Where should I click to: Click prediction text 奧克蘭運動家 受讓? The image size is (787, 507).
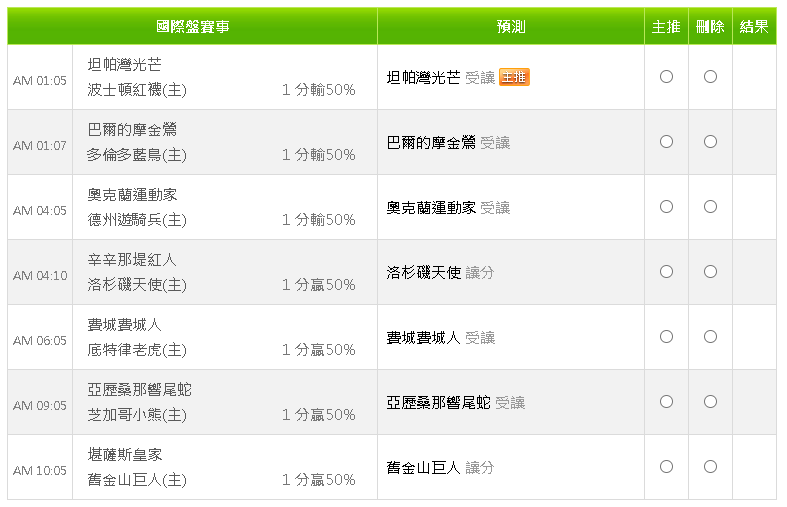click(448, 207)
